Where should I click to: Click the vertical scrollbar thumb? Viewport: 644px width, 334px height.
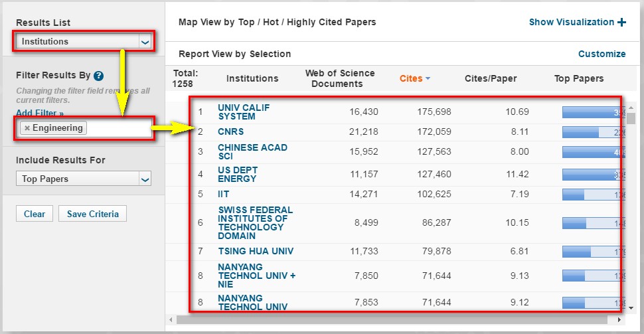point(631,119)
